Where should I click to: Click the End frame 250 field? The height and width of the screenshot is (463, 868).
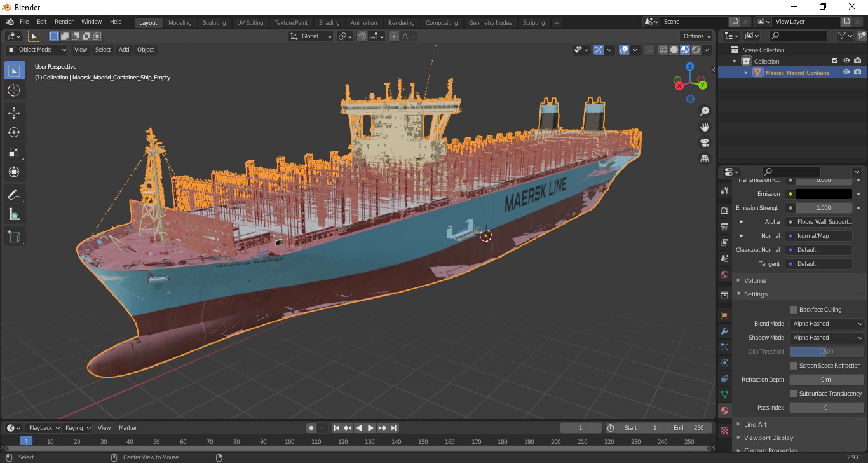[689, 428]
